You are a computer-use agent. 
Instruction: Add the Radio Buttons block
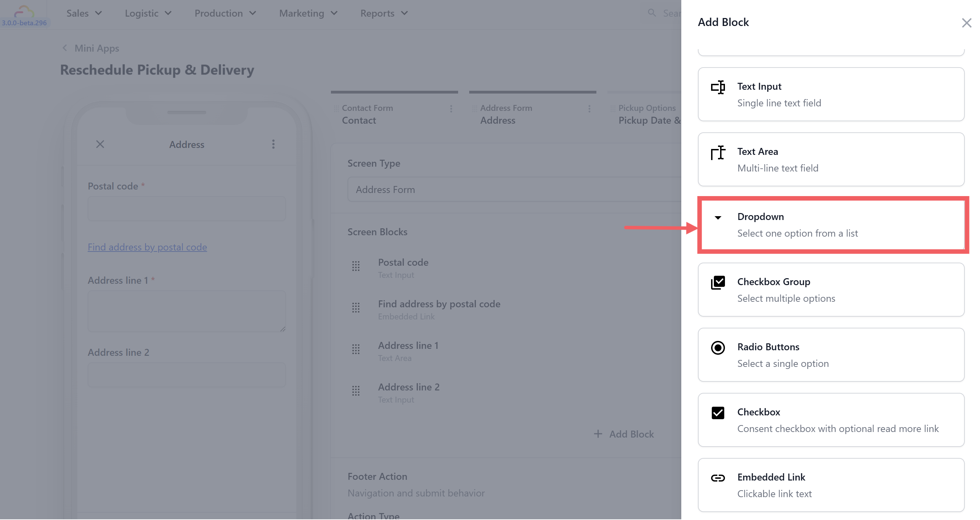[x=831, y=354]
